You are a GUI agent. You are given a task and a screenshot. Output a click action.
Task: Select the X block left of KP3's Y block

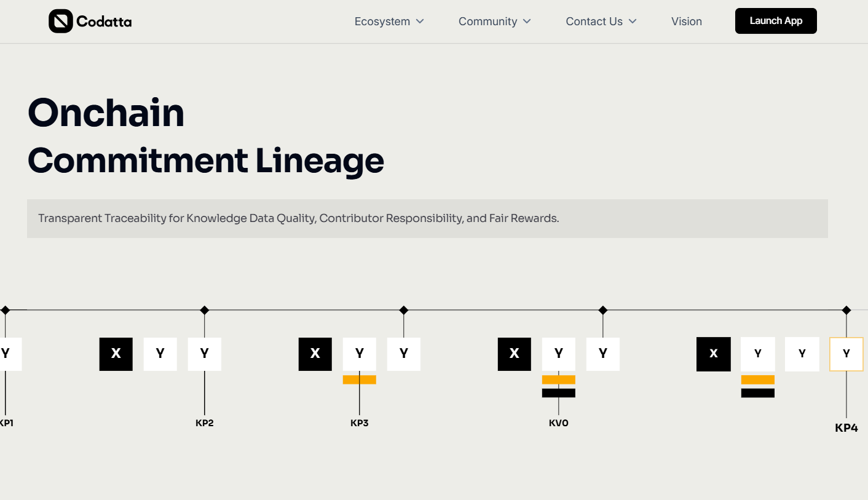pyautogui.click(x=315, y=354)
